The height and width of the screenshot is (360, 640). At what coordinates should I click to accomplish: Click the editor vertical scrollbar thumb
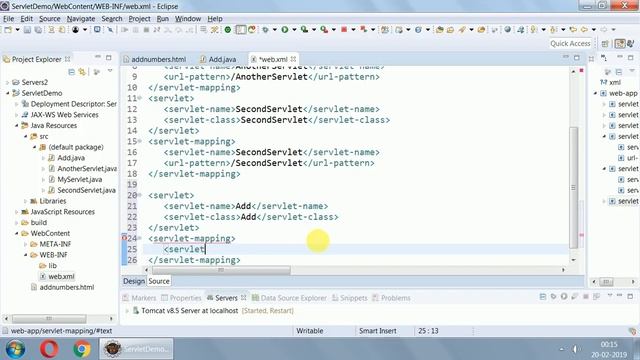point(573,188)
